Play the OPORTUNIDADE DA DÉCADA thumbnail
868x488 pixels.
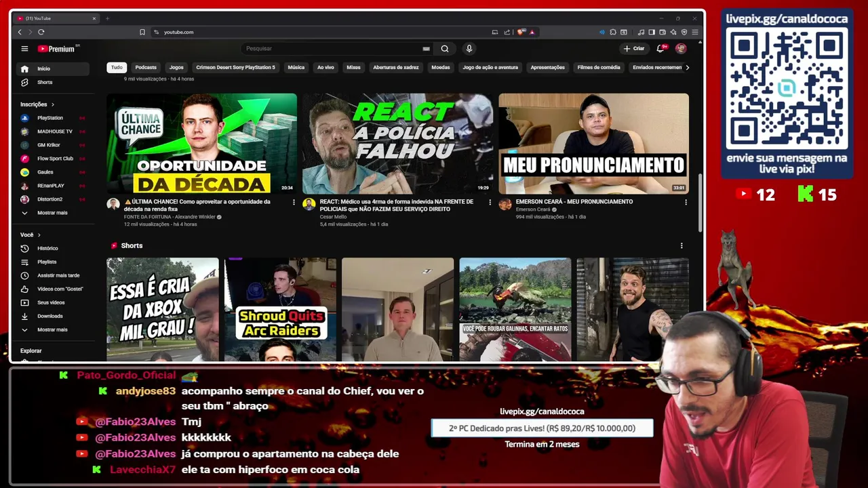click(x=201, y=144)
